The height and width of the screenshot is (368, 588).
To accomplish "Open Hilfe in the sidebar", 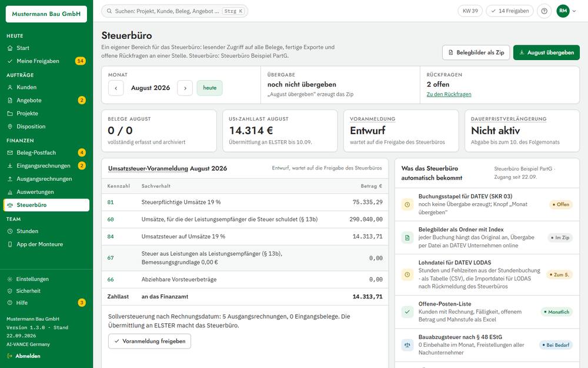I will [46, 303].
